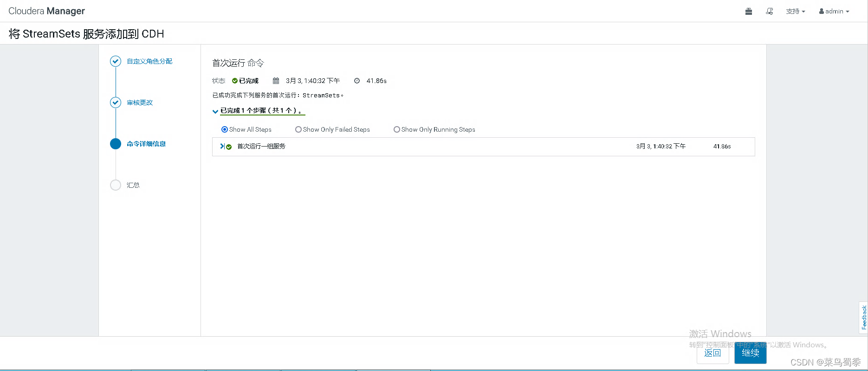
Task: Click the step row duration 41.86s
Action: tap(722, 146)
